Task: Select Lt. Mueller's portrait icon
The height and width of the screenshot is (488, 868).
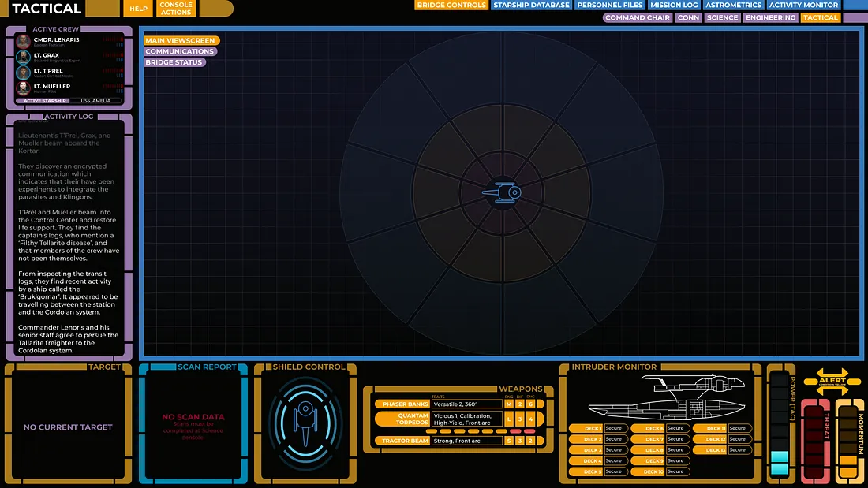Action: [x=23, y=88]
